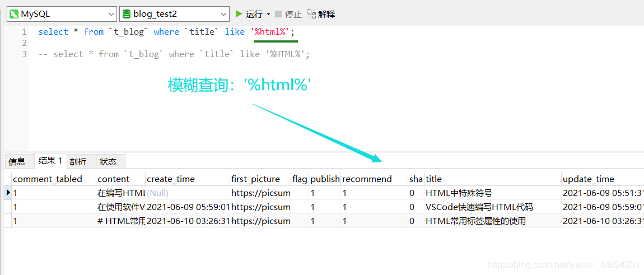Image resolution: width=644 pixels, height=275 pixels.
Task: Click the content cell starting 在编写HTML
Action: coord(121,193)
